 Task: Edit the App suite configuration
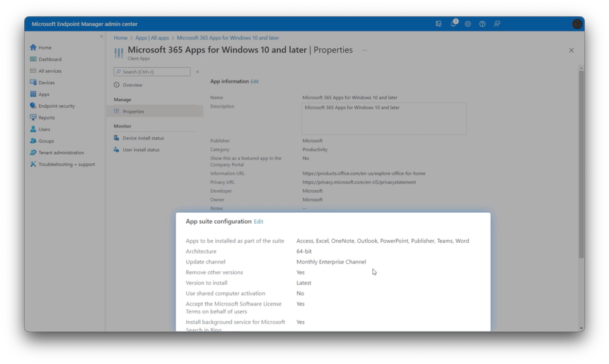pos(258,221)
